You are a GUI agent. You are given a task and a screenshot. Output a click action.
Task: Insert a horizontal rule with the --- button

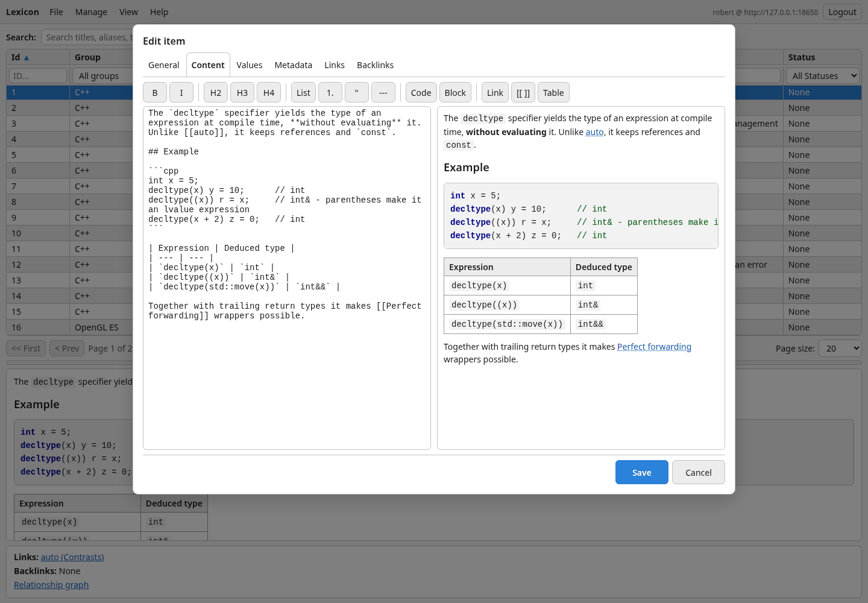tap(383, 93)
